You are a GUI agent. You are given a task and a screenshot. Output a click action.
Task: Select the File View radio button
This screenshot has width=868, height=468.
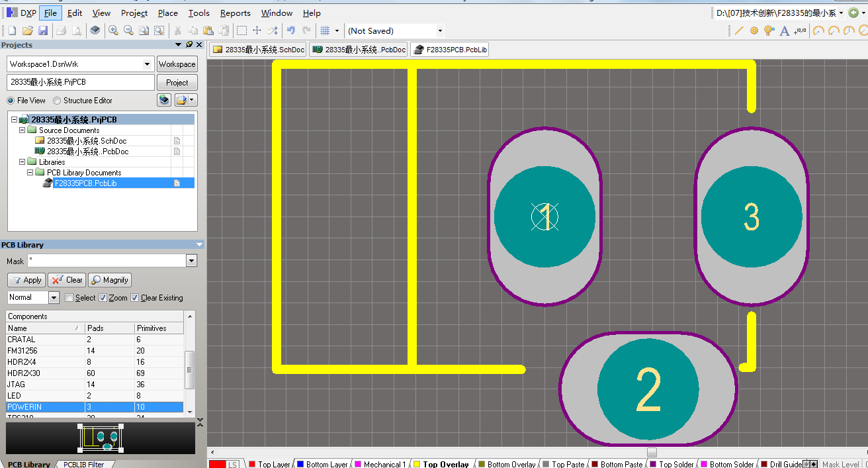tap(11, 101)
